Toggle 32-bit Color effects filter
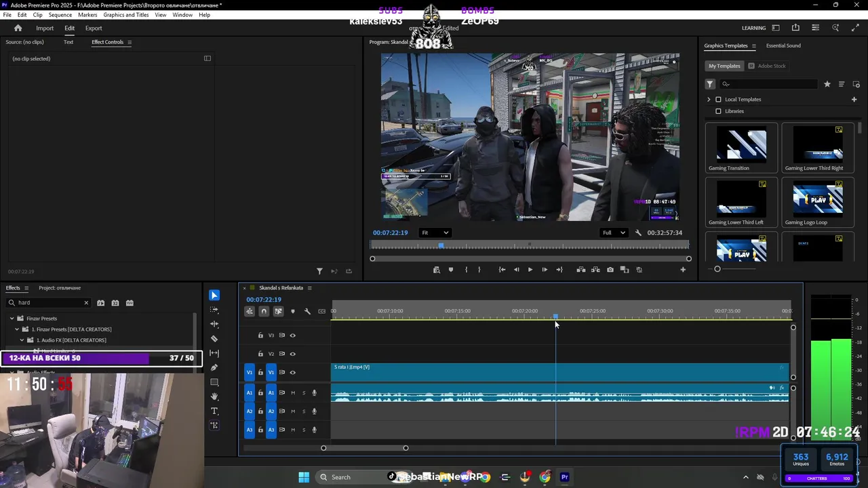The height and width of the screenshot is (488, 868). pos(115,303)
